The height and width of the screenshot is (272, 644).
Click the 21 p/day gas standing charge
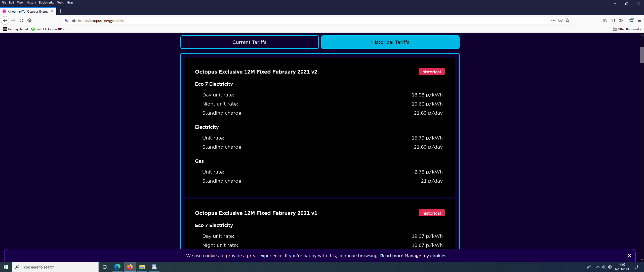click(x=431, y=181)
